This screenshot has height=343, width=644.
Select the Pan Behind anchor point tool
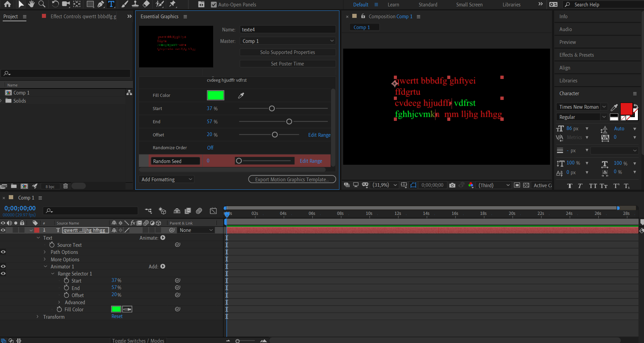tap(77, 4)
